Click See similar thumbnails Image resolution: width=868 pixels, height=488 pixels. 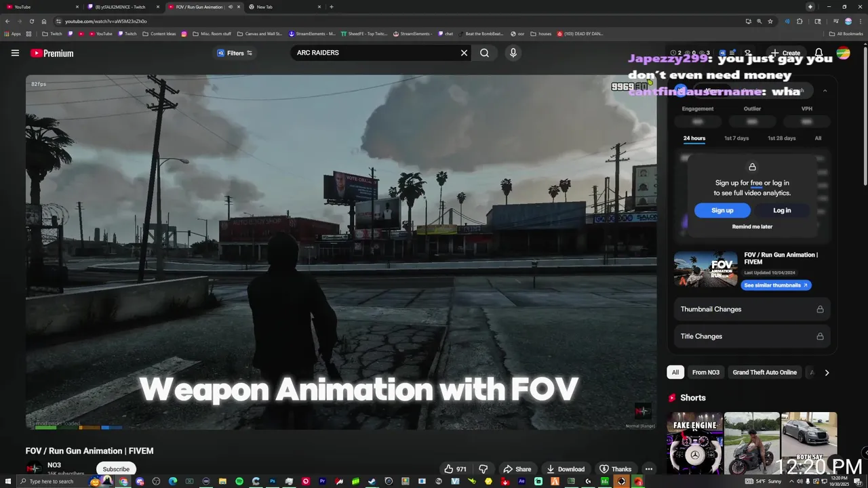tap(776, 285)
